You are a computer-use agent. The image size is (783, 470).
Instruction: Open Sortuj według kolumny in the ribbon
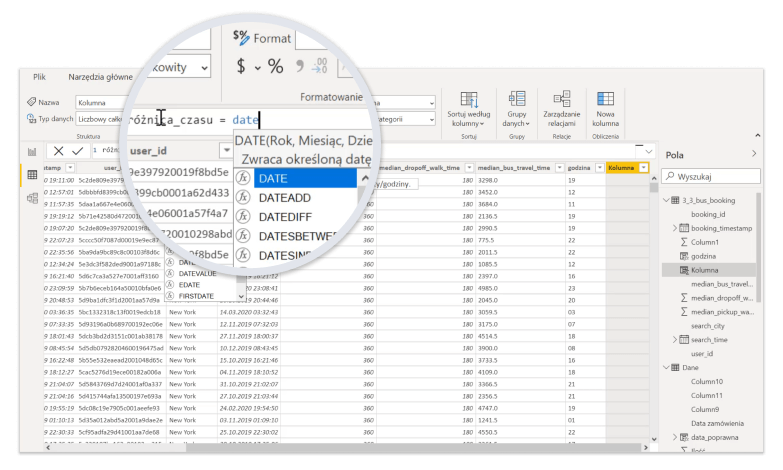click(468, 109)
